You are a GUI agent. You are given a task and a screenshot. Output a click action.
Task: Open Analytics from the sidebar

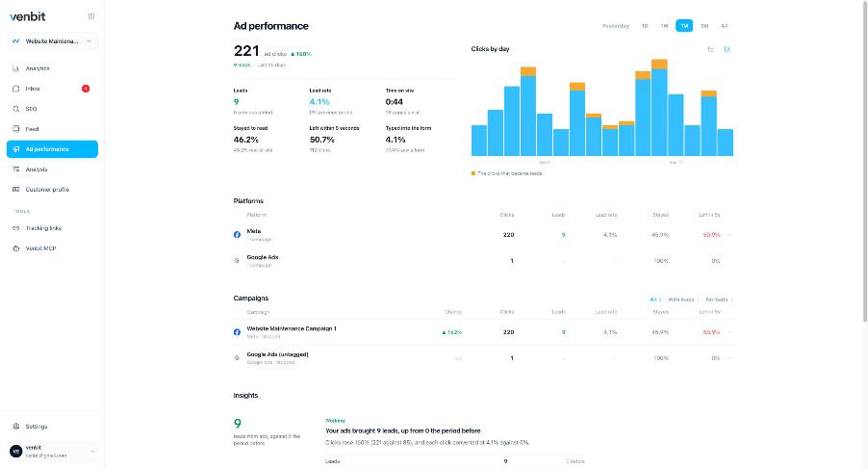[x=52, y=68]
